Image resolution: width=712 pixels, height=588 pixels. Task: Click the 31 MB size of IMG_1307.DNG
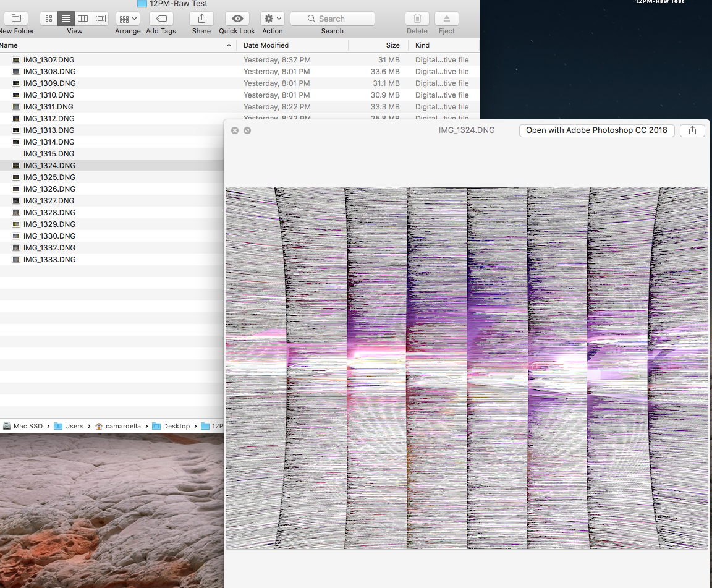pyautogui.click(x=389, y=59)
